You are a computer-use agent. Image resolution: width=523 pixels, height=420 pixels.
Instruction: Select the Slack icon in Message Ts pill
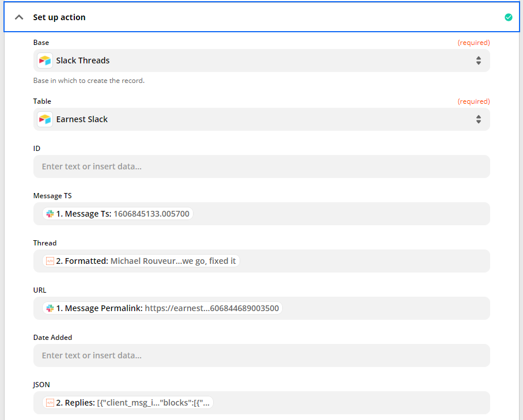tap(50, 214)
